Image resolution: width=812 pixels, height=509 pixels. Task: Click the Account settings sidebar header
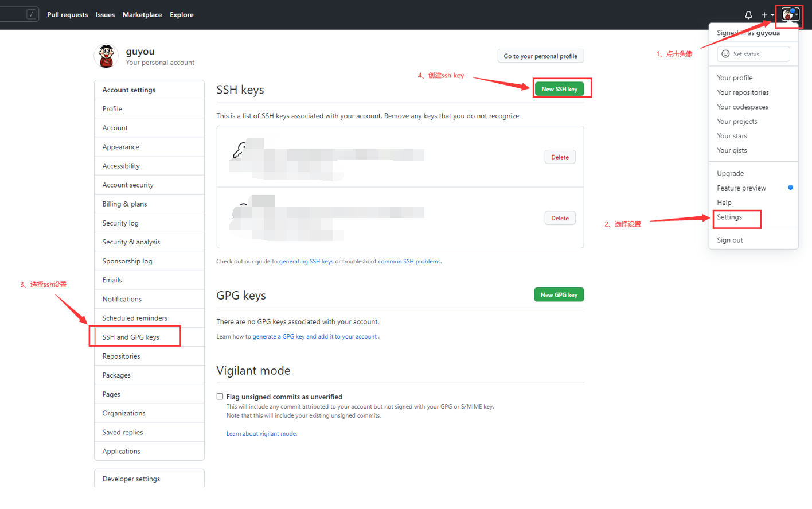click(149, 90)
